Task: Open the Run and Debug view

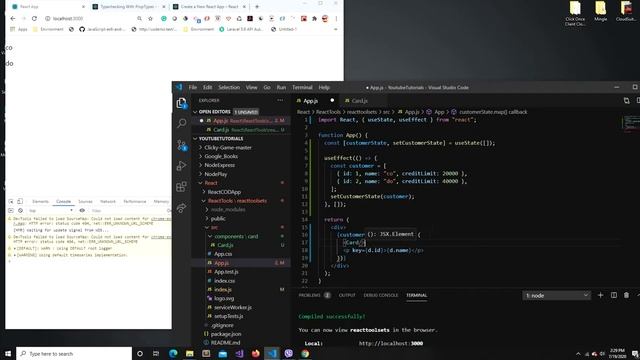Action: [182, 166]
